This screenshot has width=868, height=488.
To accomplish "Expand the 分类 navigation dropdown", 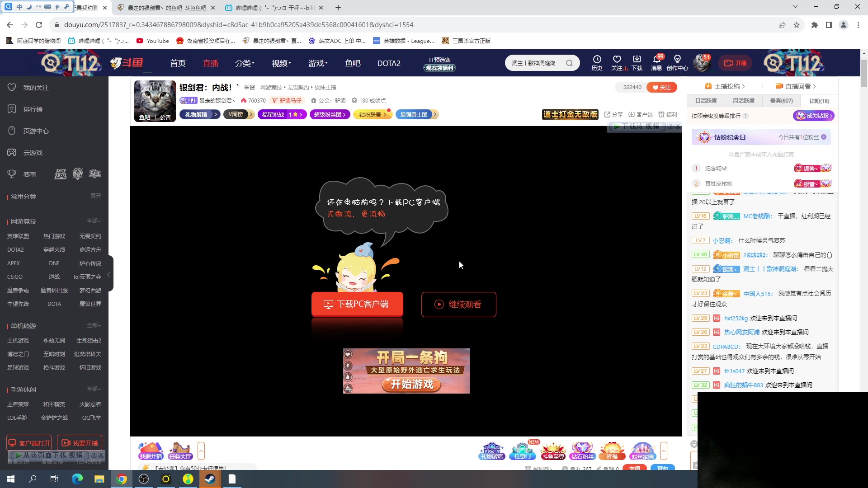I will pos(245,63).
